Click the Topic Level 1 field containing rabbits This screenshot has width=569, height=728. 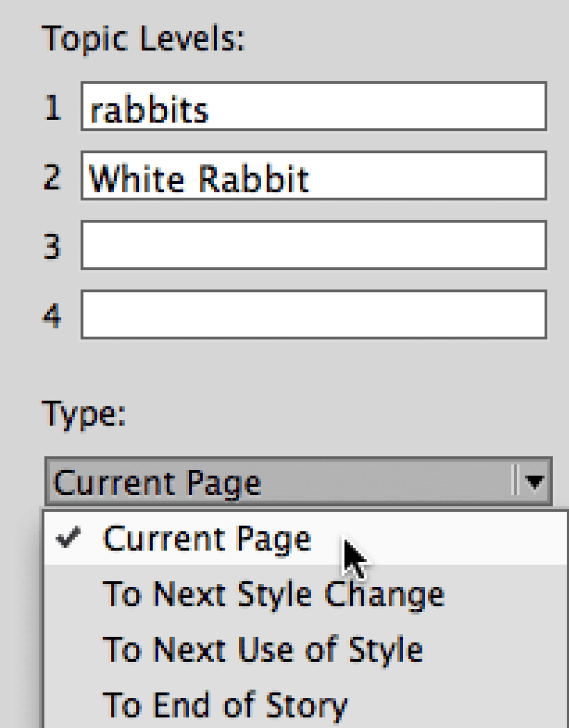point(313,108)
